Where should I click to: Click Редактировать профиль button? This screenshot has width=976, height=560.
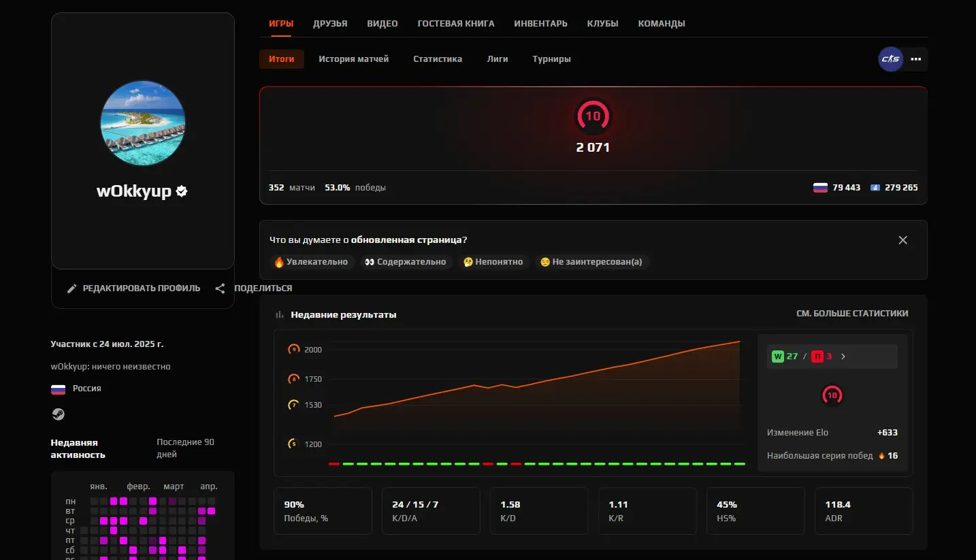(x=141, y=289)
